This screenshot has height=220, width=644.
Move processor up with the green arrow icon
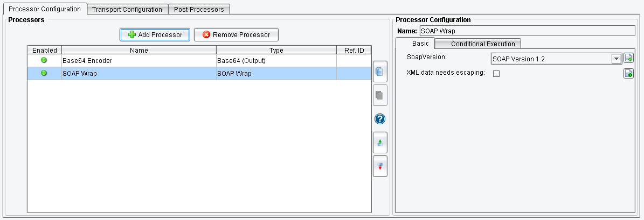pyautogui.click(x=380, y=143)
